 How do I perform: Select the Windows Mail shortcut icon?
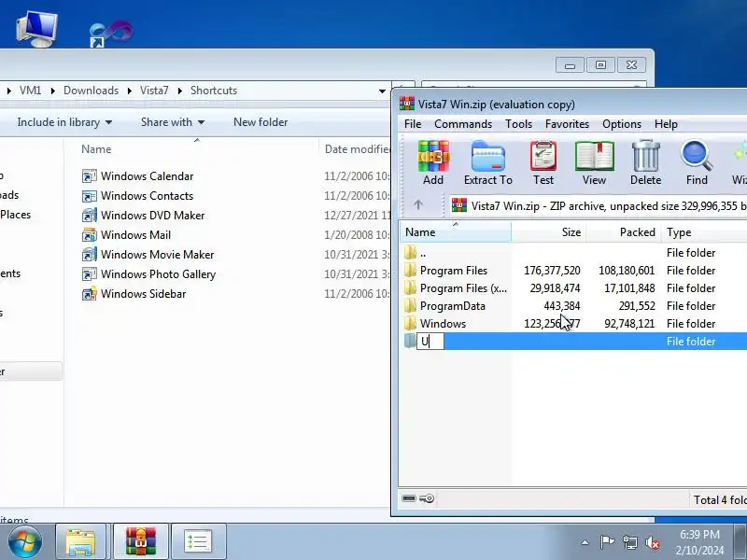click(x=89, y=235)
